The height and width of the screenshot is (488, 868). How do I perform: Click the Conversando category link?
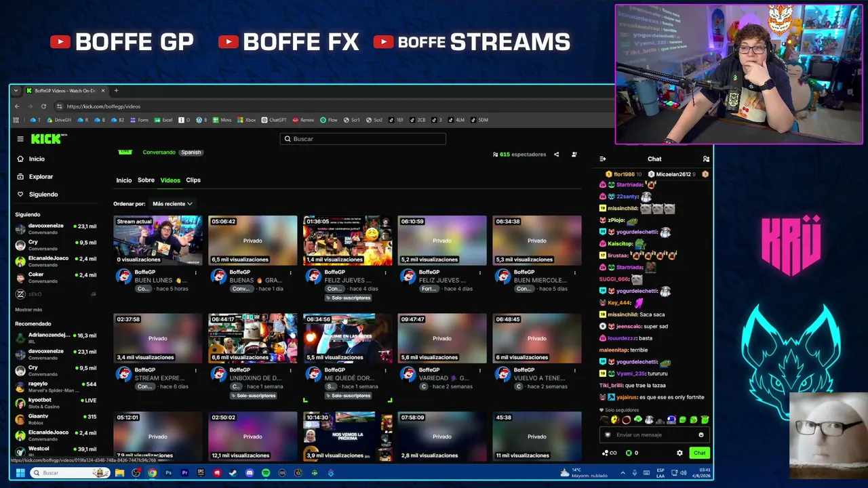click(159, 152)
